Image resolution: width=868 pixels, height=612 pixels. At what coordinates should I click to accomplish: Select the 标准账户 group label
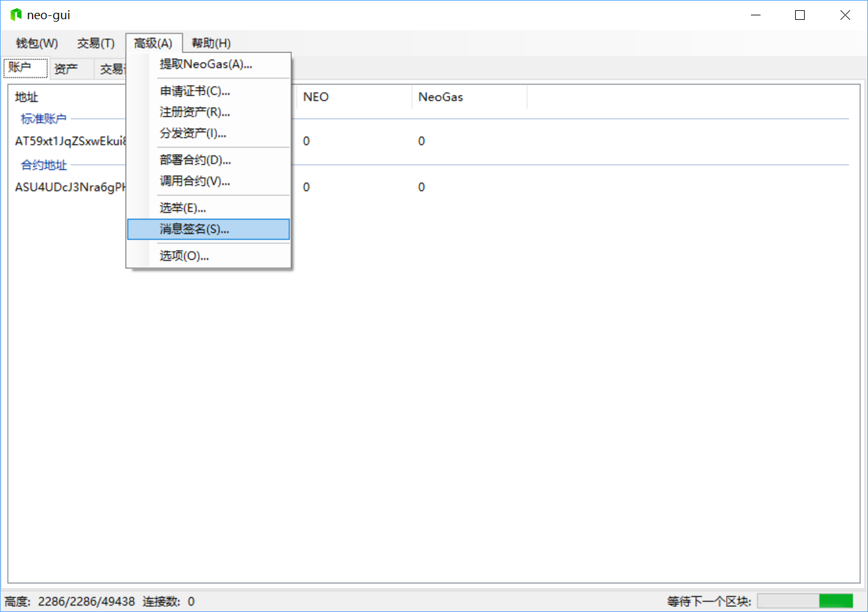point(43,119)
